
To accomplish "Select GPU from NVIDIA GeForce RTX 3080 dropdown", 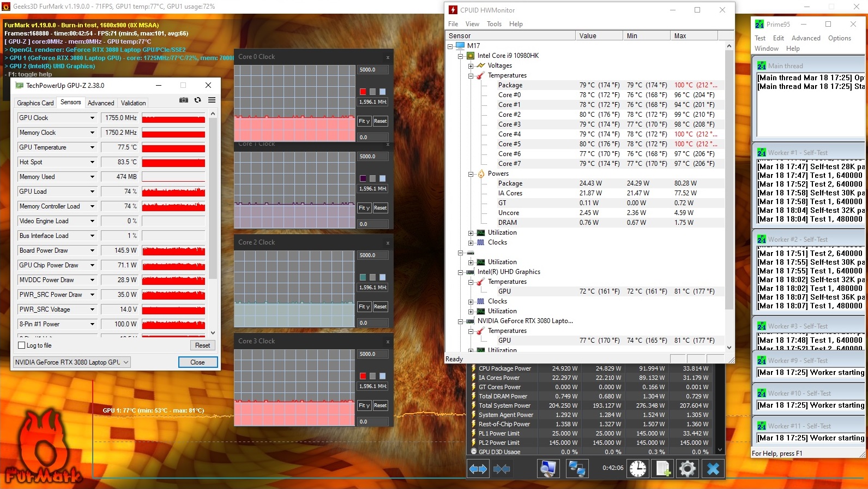I will click(x=72, y=362).
